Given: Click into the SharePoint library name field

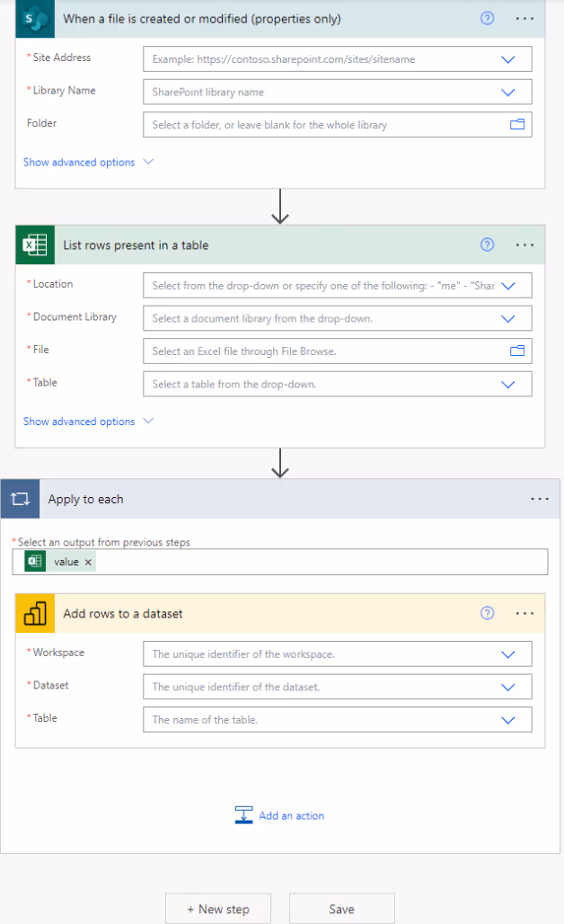Looking at the screenshot, I should tap(338, 92).
